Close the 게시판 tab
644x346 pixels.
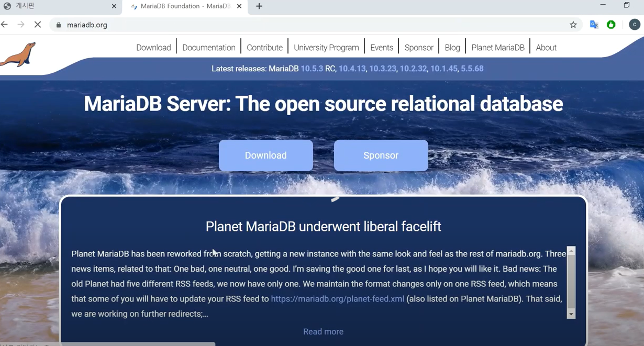114,6
